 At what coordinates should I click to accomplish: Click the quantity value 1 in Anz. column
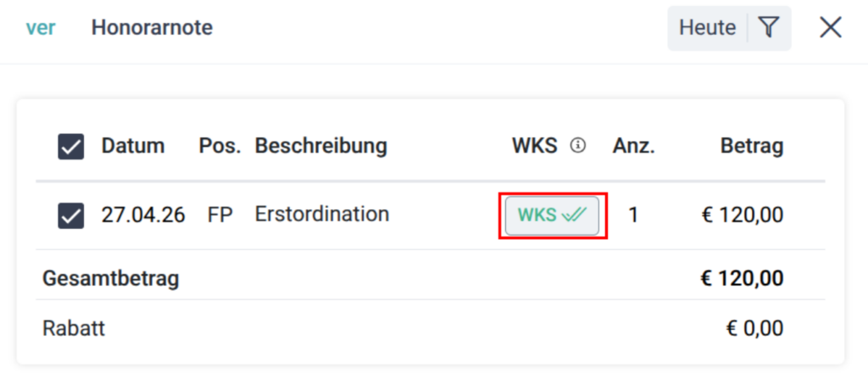point(633,215)
